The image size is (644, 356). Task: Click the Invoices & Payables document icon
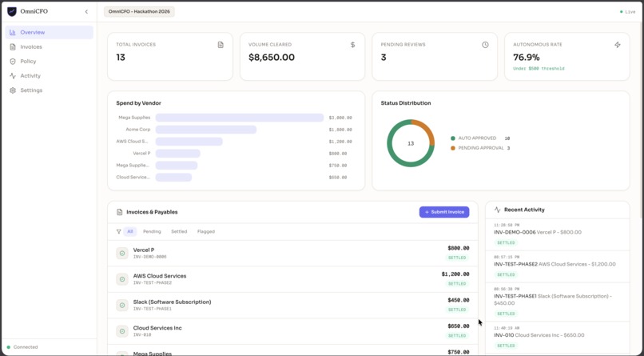pos(120,212)
